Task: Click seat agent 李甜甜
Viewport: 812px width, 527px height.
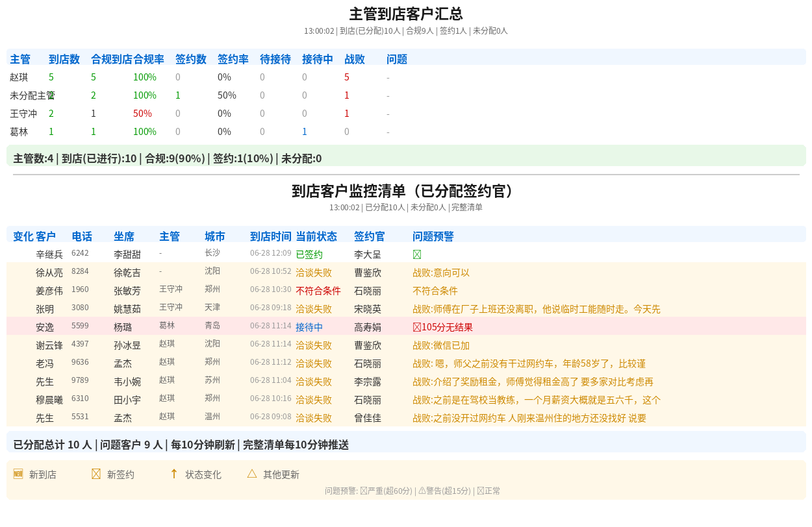Action: (x=127, y=254)
